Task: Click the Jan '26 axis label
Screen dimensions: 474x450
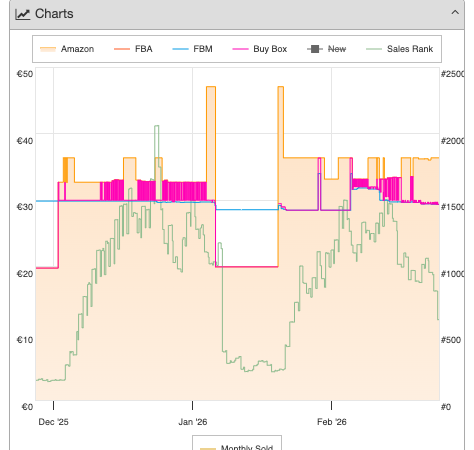Action: coord(193,422)
